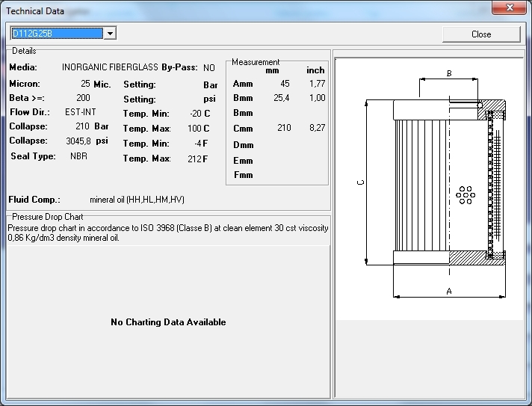
Task: Select the INORGANIC FIBERGLASS media value
Action: (x=110, y=67)
